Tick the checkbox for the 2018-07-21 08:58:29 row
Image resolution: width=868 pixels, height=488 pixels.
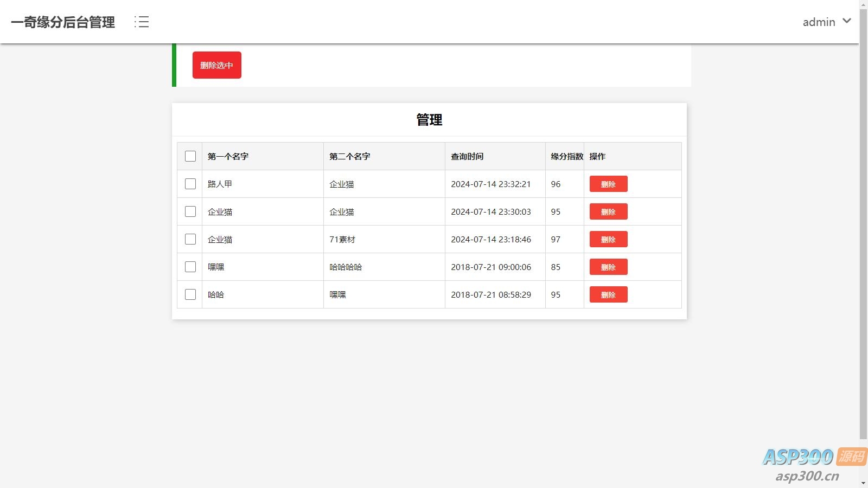[x=190, y=294]
